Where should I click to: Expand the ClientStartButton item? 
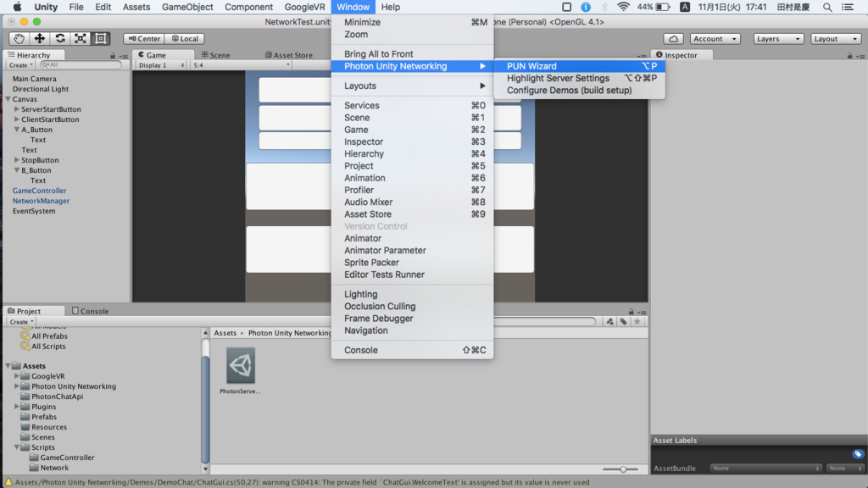pos(17,119)
